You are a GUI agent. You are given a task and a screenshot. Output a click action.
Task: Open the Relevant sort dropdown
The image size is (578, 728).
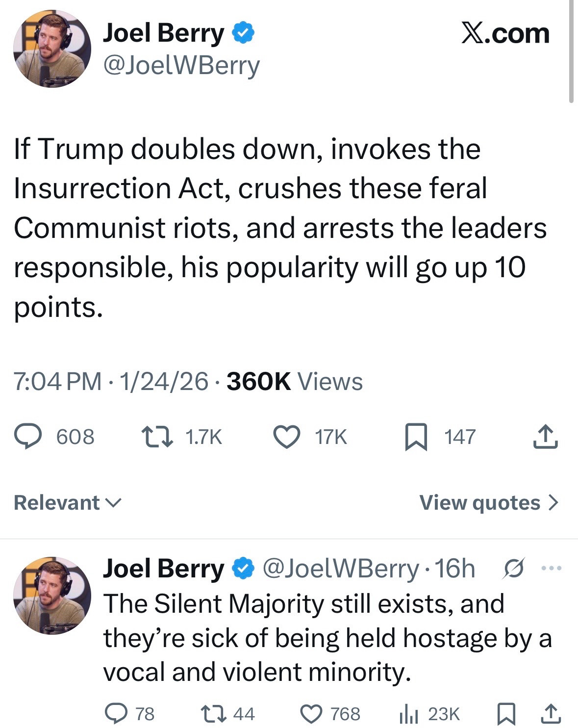tap(67, 502)
